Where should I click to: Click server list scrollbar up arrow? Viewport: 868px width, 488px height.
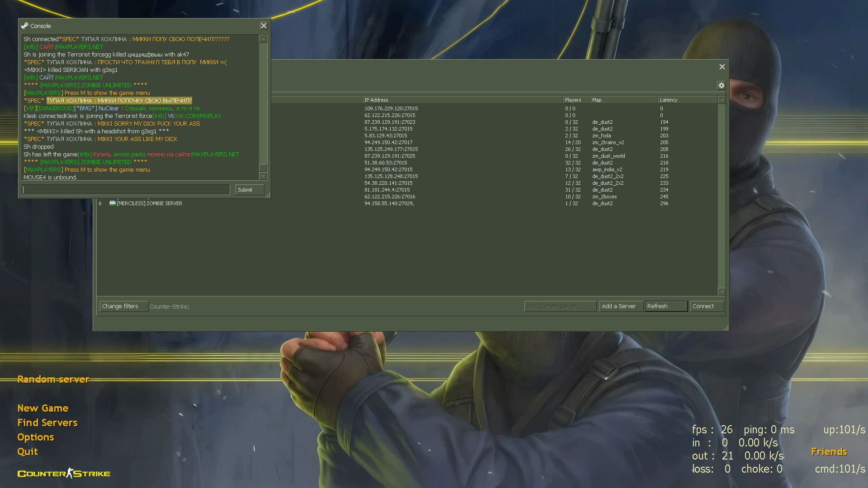[722, 100]
